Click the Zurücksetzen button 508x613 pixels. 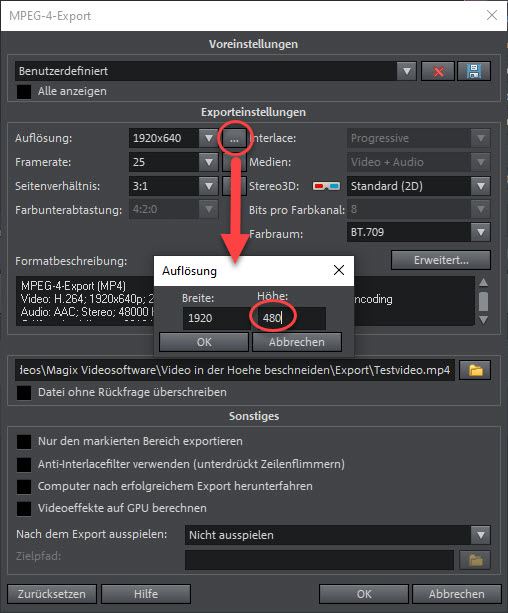(x=52, y=594)
